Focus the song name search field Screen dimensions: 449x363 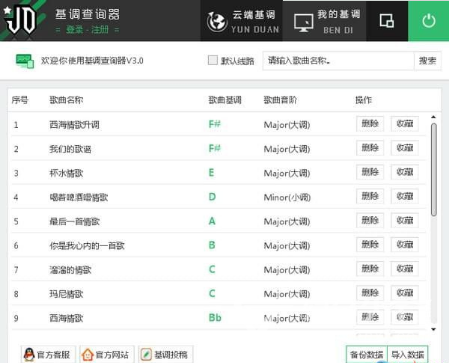[338, 61]
